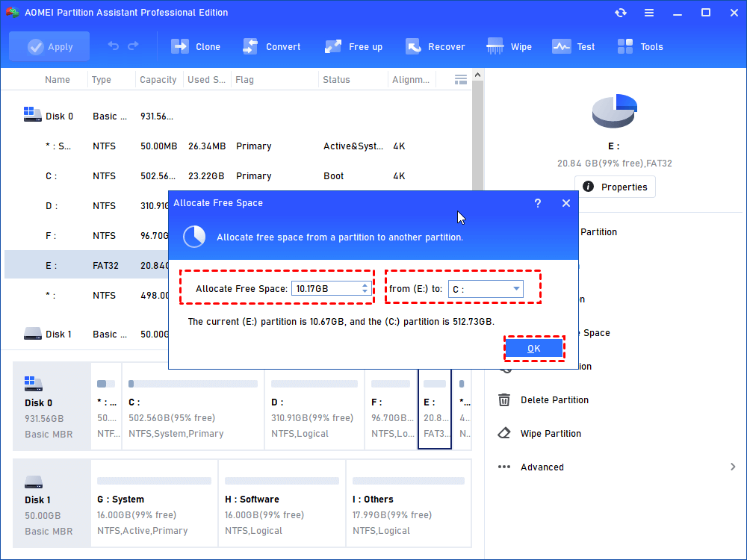The width and height of the screenshot is (747, 560).
Task: Click the scroll up arrow of partition list
Action: click(478, 75)
